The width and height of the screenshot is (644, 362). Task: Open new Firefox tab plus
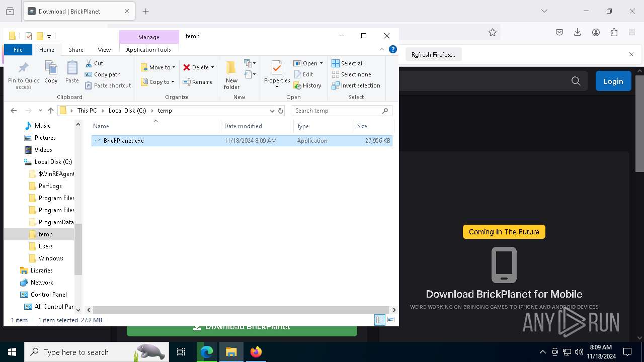click(x=146, y=11)
